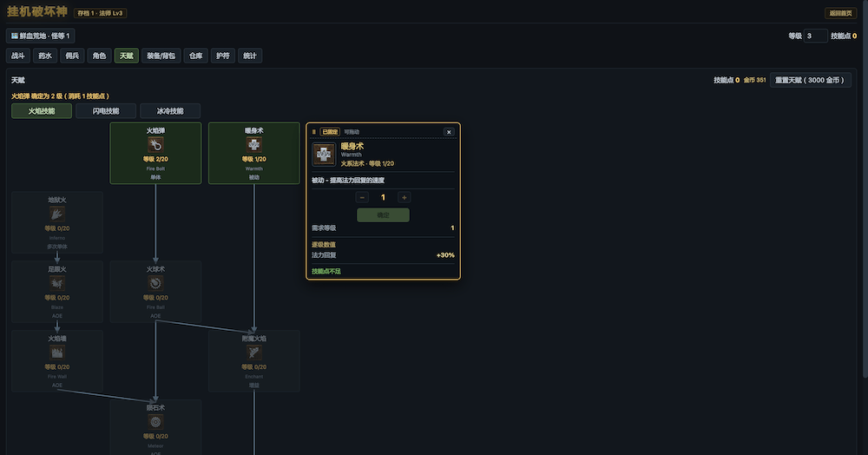Open the 角色 character tab
The width and height of the screenshot is (868, 455).
(x=100, y=56)
